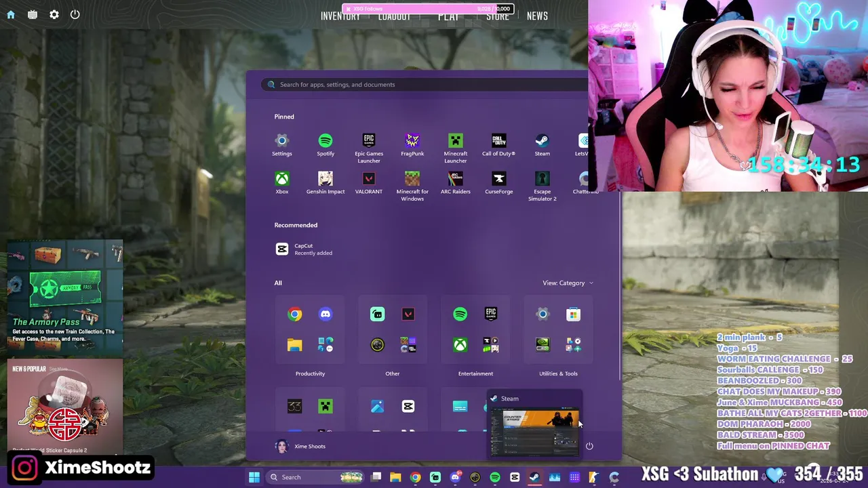Open Microsoft Store in Utilities & Tools

574,314
